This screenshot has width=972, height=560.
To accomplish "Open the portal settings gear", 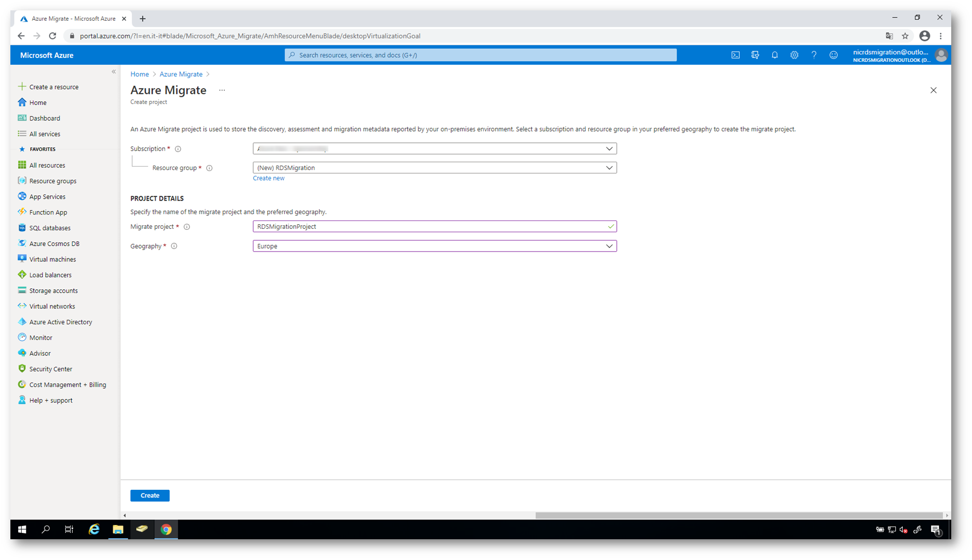I will (794, 55).
